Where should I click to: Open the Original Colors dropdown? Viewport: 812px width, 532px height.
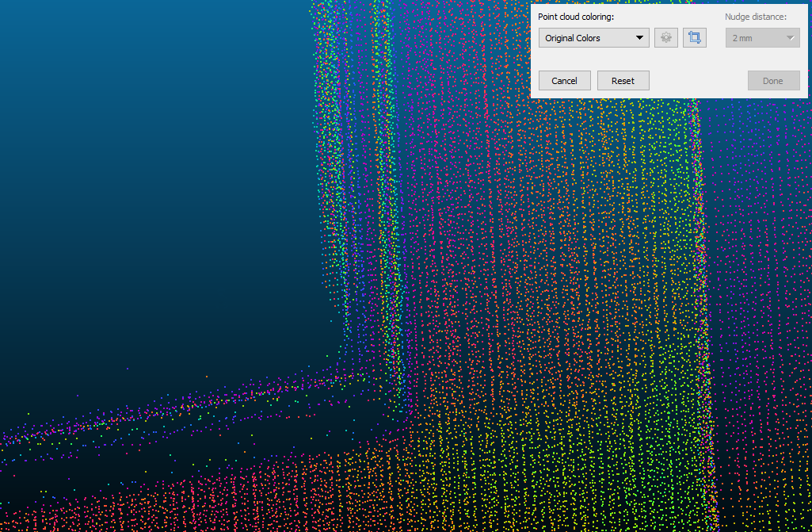593,38
